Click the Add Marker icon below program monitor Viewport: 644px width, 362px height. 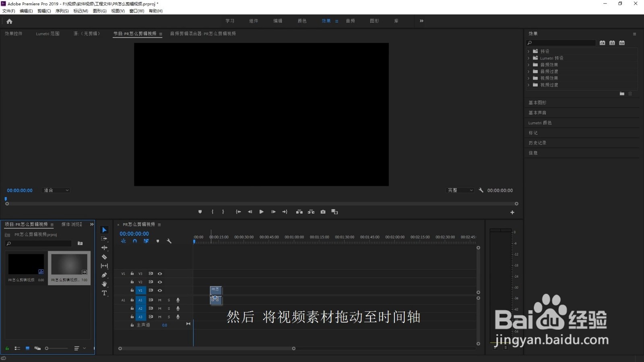coord(200,212)
